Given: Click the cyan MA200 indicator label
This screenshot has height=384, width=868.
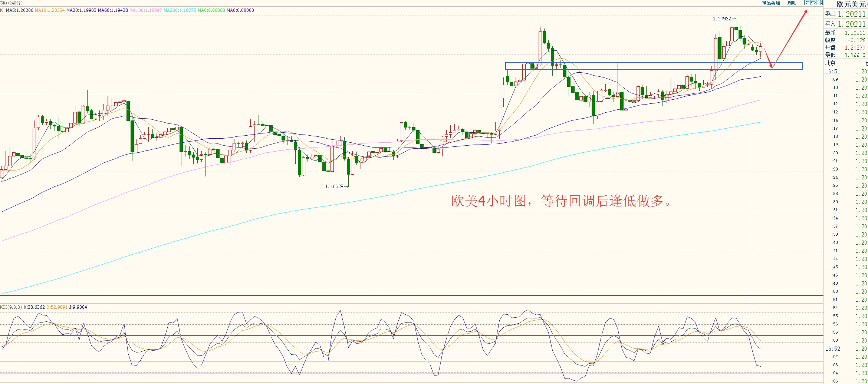Looking at the screenshot, I should [180, 10].
